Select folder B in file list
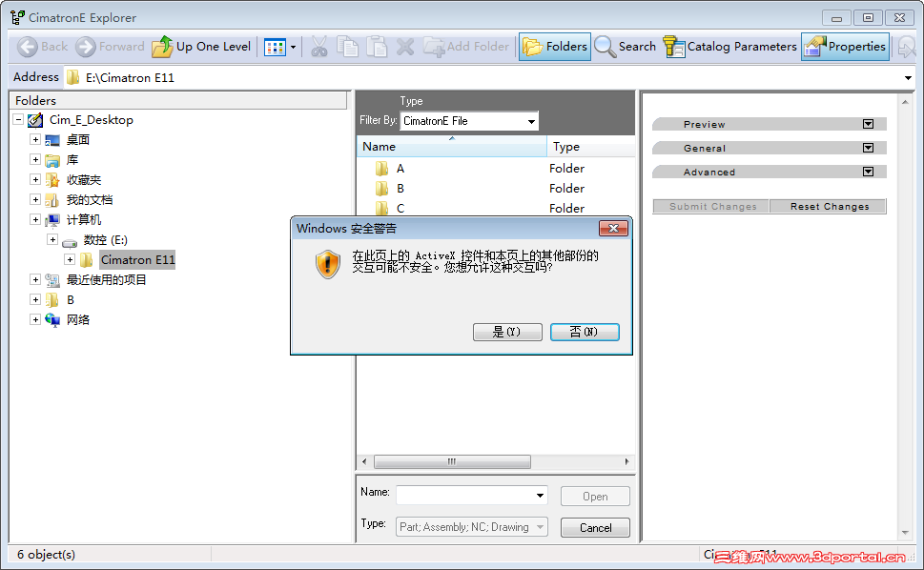The image size is (924, 570). [400, 189]
